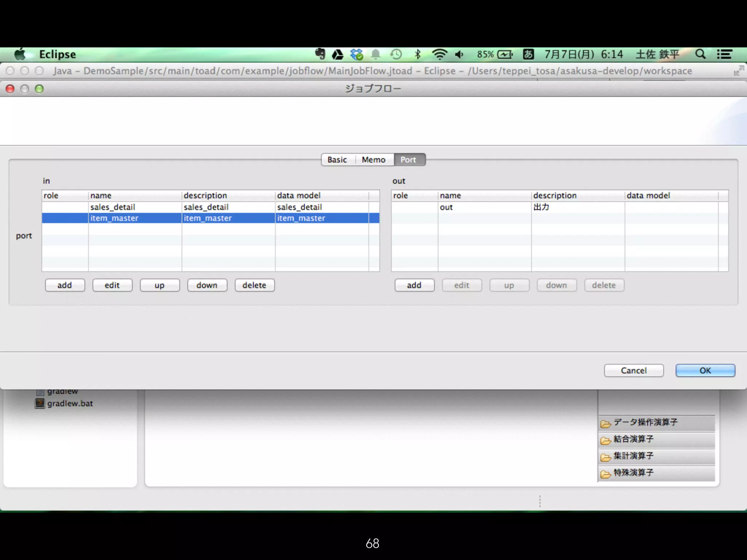Switch to the Basic tab
The height and width of the screenshot is (560, 747).
337,160
